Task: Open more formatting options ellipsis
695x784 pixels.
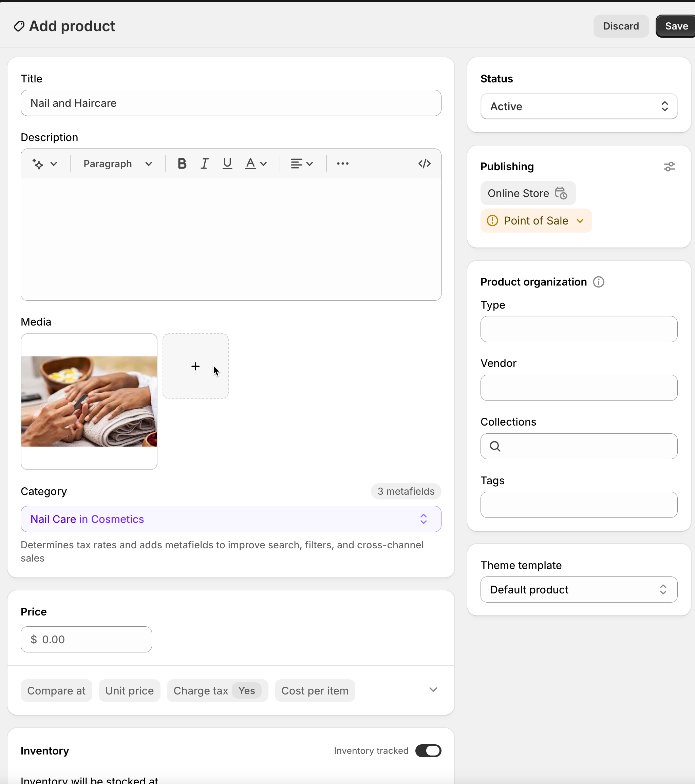Action: coord(342,164)
